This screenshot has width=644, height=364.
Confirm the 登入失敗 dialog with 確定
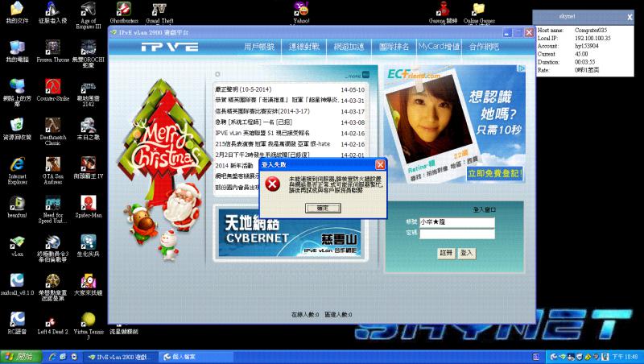(x=323, y=209)
